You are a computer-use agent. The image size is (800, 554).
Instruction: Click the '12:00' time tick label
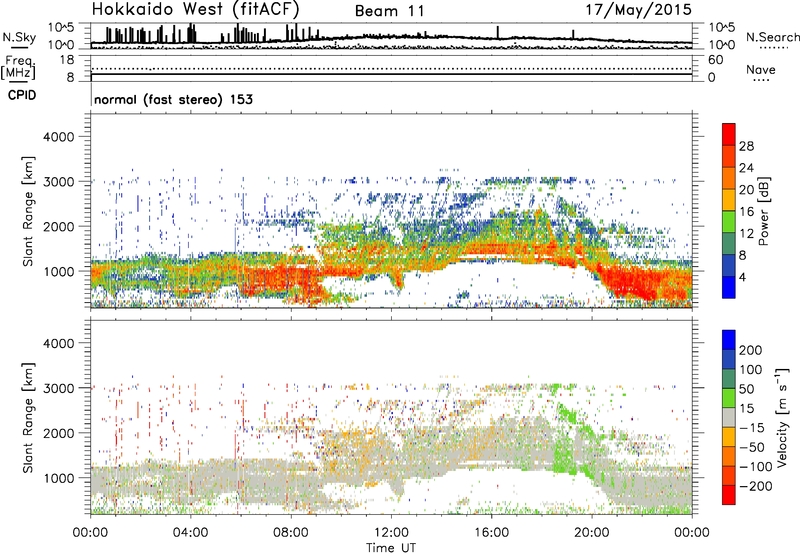[391, 533]
